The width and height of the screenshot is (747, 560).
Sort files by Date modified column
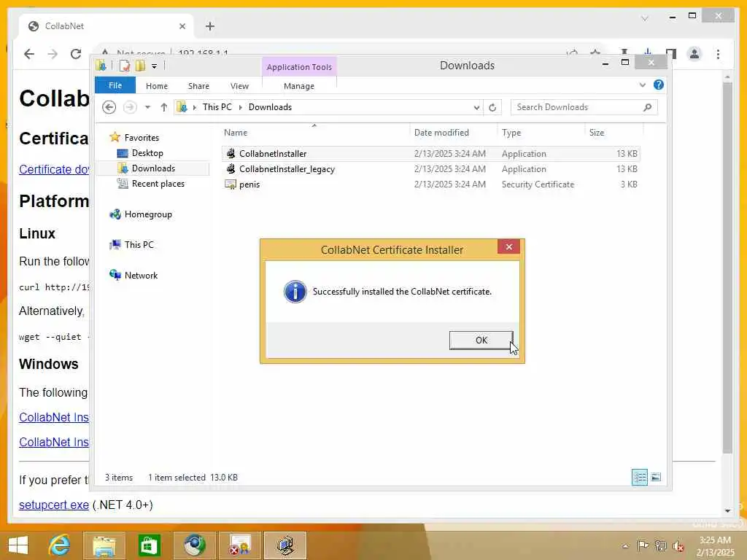441,133
